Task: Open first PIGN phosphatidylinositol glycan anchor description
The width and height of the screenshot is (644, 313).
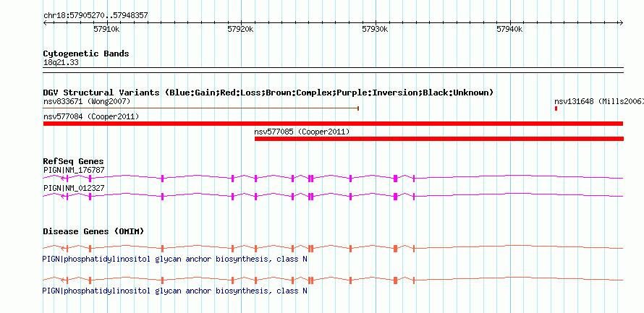Action: pyautogui.click(x=174, y=260)
